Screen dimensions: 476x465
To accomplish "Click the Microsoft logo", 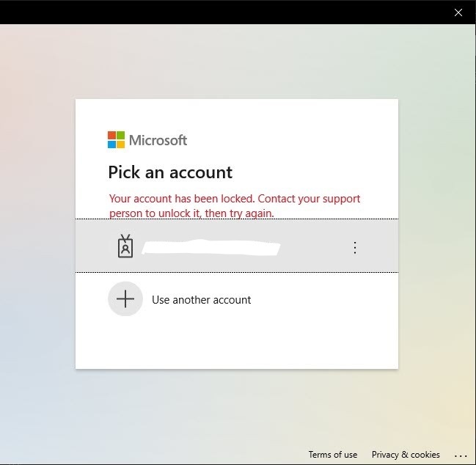I will 147,140.
